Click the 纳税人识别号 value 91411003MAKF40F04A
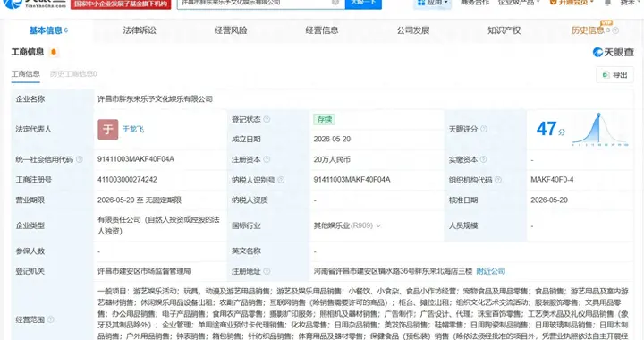 (352, 180)
